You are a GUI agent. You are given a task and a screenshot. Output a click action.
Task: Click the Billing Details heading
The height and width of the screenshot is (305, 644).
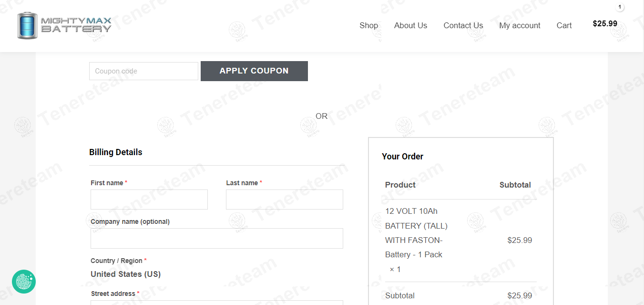tap(116, 152)
